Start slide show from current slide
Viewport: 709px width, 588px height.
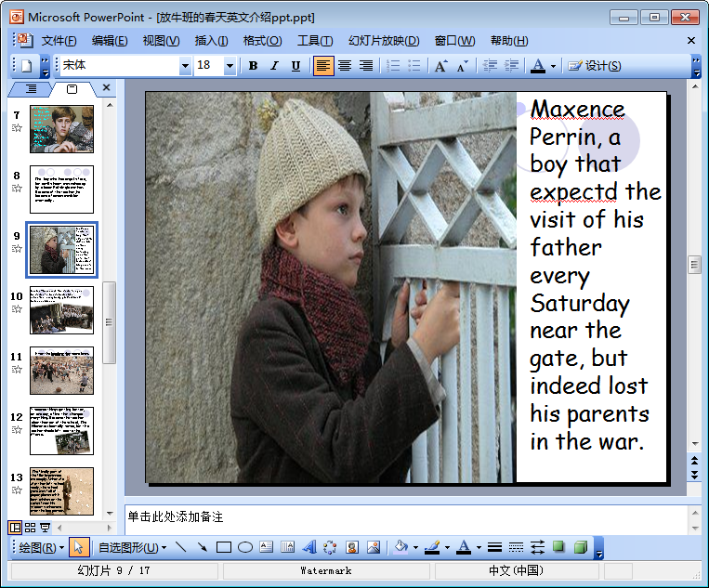click(45, 528)
